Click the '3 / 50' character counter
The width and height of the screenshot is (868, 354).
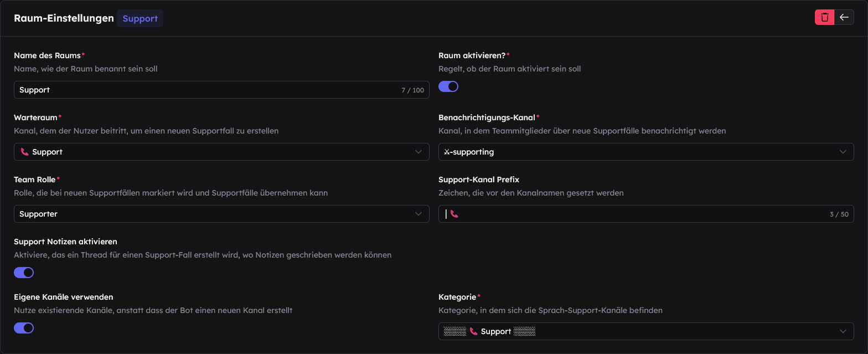pos(839,214)
